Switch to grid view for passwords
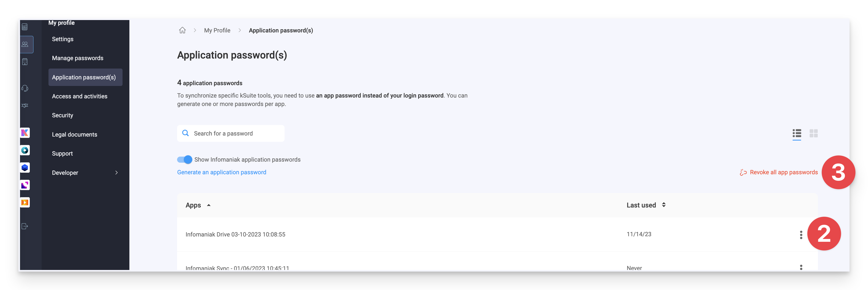The image size is (868, 290). point(814,134)
